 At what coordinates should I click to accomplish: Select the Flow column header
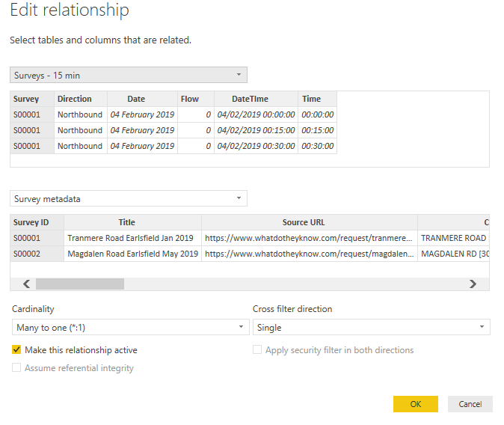point(196,99)
